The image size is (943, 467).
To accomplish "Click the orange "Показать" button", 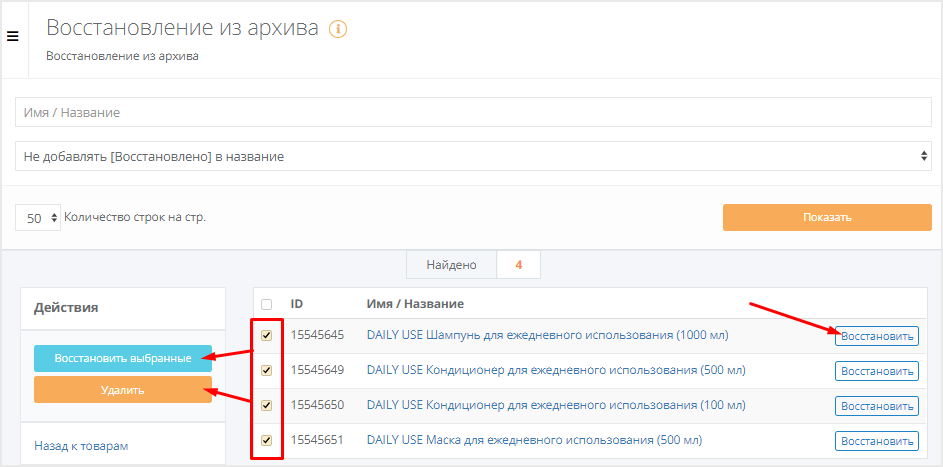I will [x=825, y=217].
